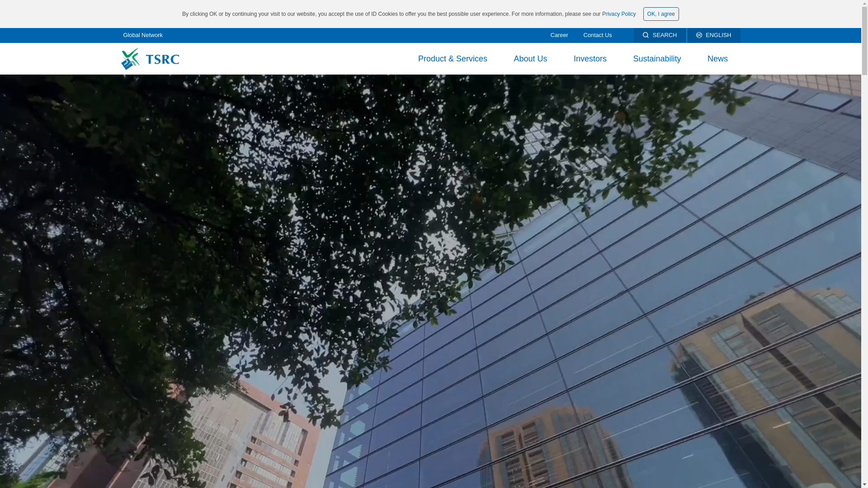Click the building hero banner image
The width and height of the screenshot is (868, 488).
tap(430, 281)
